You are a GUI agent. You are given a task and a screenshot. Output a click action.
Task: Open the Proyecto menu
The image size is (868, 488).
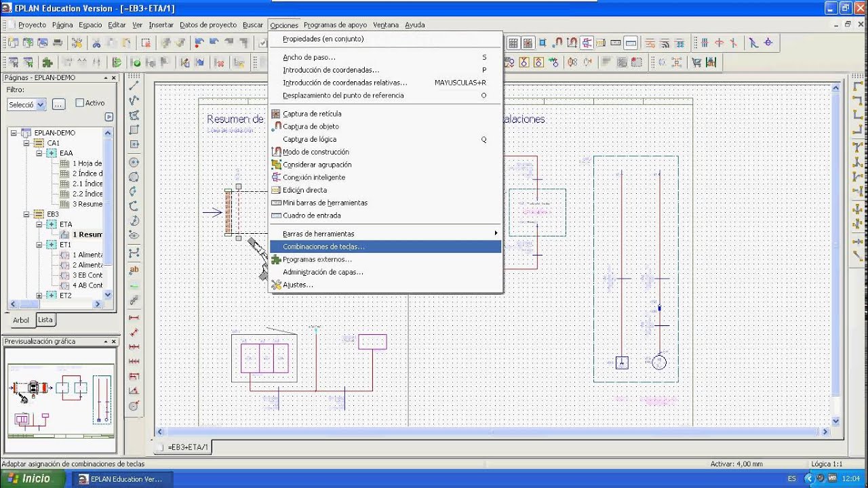click(32, 25)
